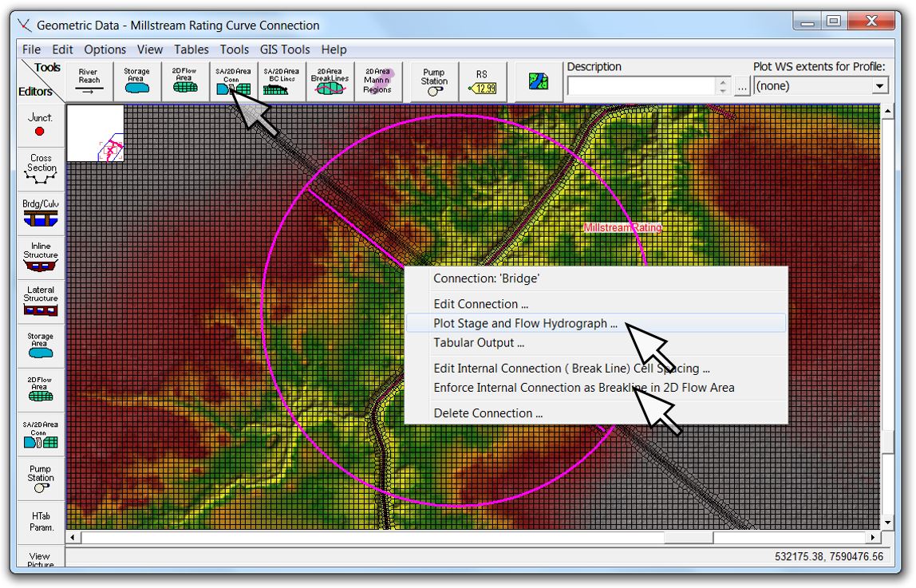Expand the Plot WS extents for Profile dropdown
Image resolution: width=916 pixels, height=588 pixels.
879,86
